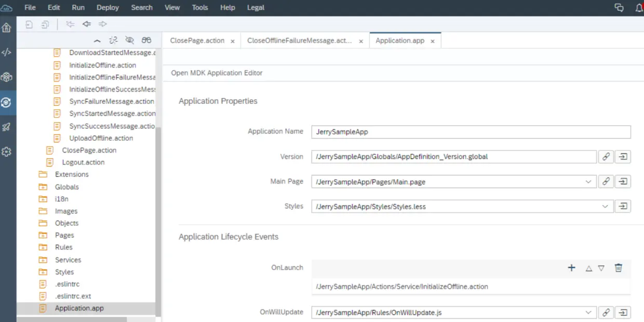This screenshot has height=322, width=644.
Task: Open the Styles dropdown arrow
Action: tap(605, 207)
